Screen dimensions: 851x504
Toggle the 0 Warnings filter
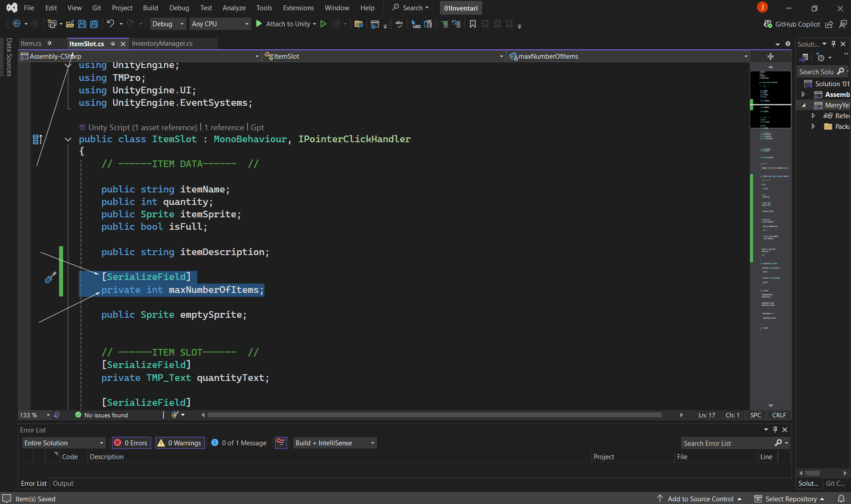(x=180, y=443)
